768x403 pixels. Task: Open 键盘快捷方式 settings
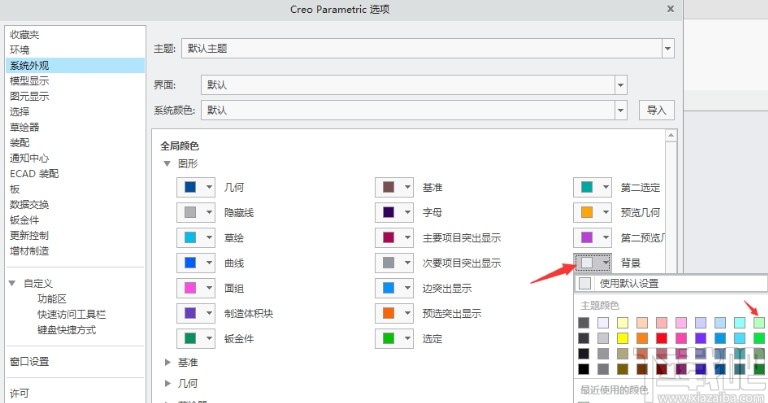point(67,330)
